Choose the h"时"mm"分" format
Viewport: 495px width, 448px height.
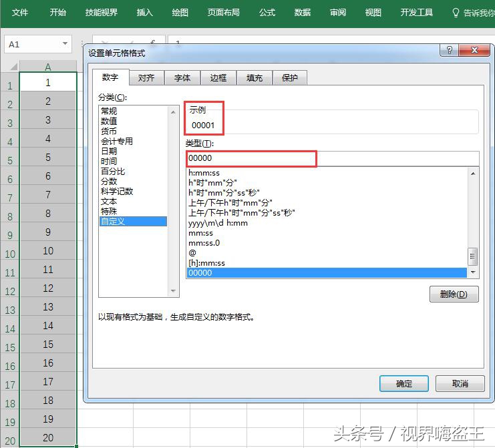coord(327,183)
